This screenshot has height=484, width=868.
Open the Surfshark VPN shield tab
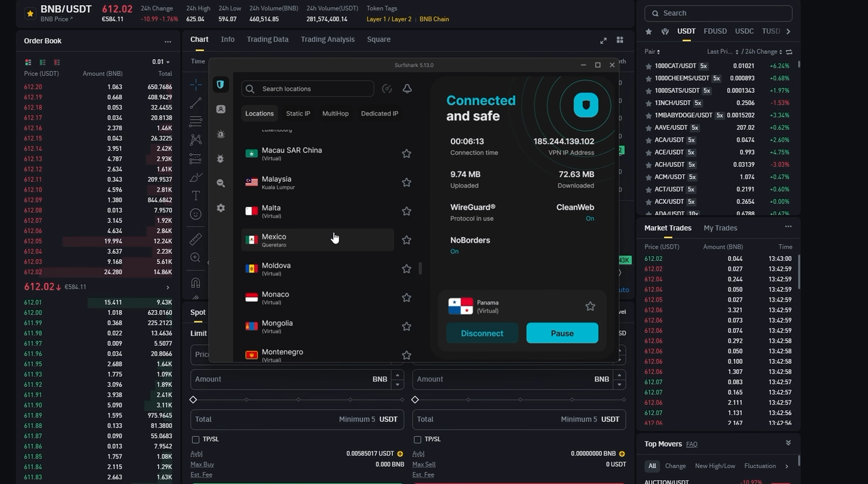(x=221, y=85)
